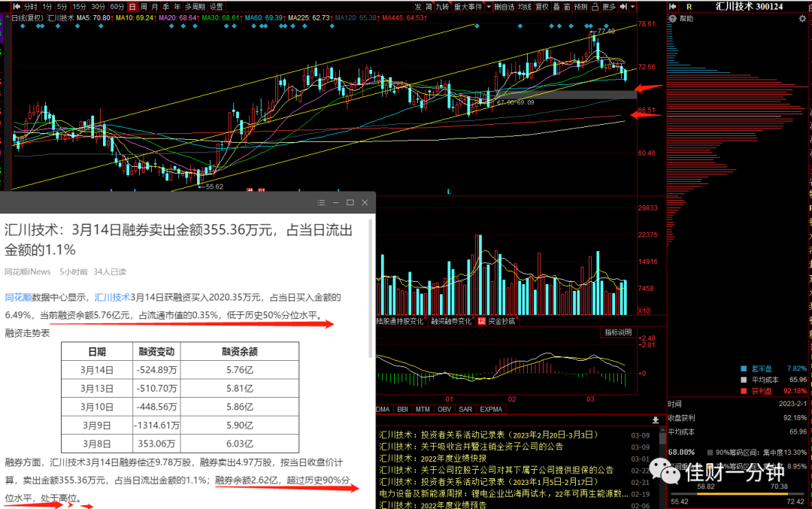This screenshot has width=812, height=509.
Task: Open chip panel settings gear
Action: click(802, 19)
